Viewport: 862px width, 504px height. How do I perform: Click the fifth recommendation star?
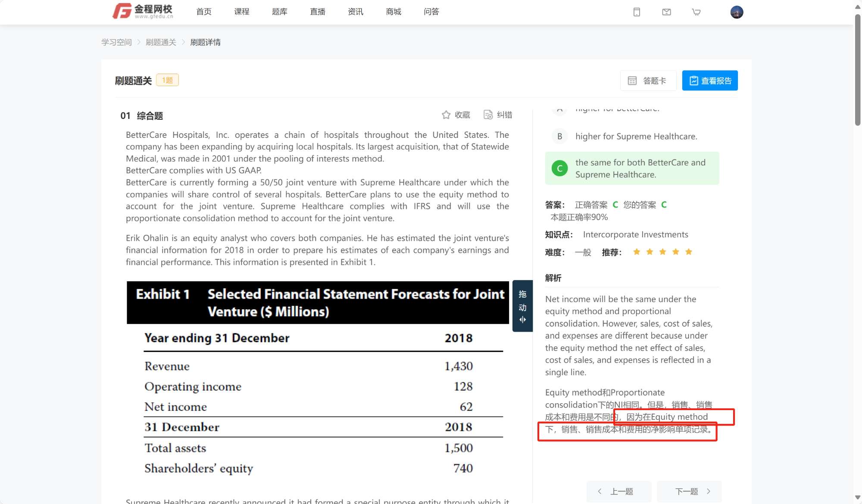(689, 252)
